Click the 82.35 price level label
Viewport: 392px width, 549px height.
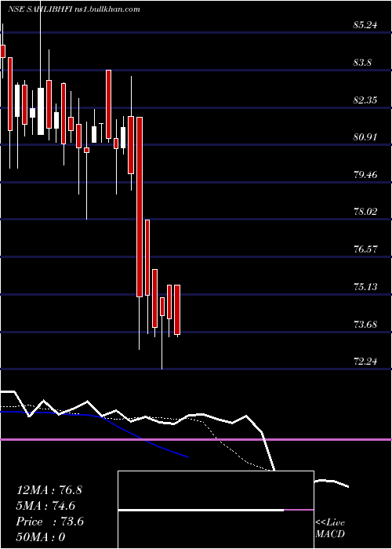pyautogui.click(x=365, y=100)
